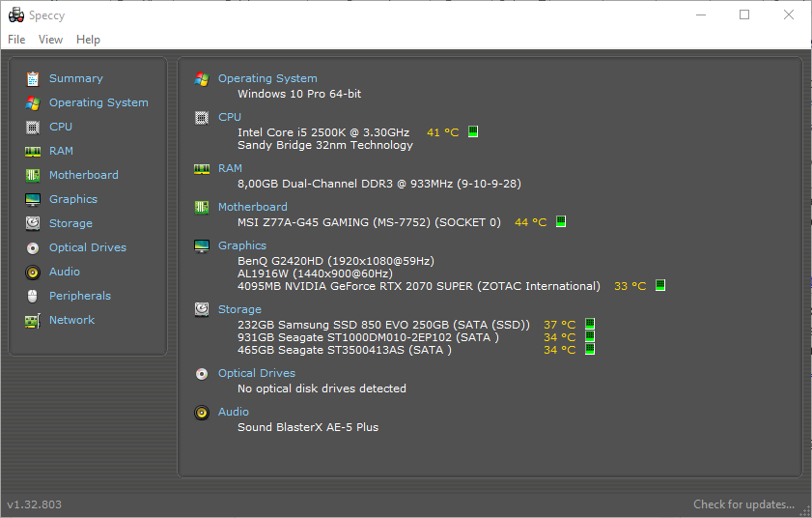Click the Operating System heading in main panel

267,78
